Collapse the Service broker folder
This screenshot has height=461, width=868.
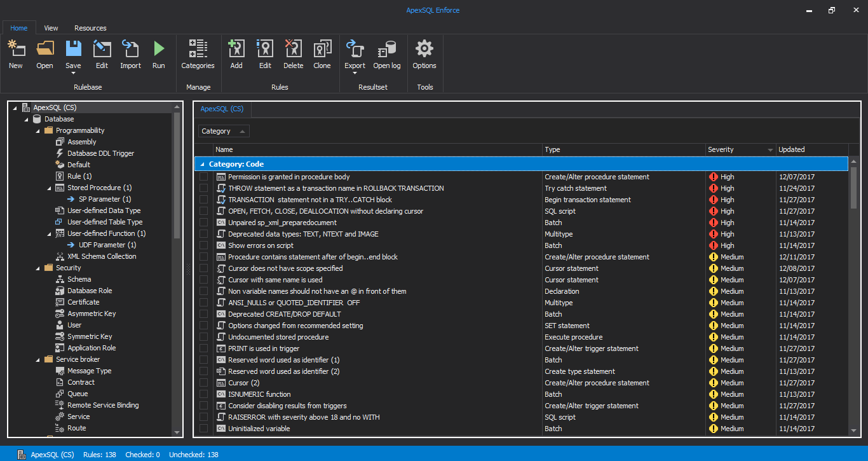point(38,360)
